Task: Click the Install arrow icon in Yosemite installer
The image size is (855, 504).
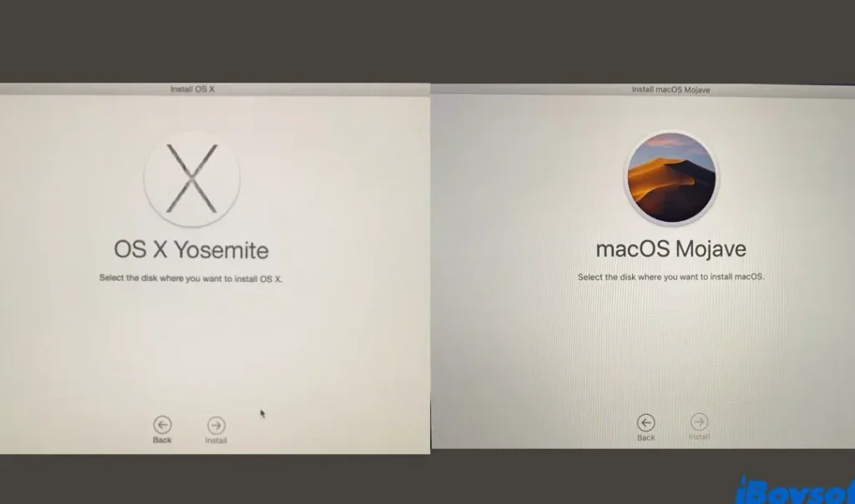Action: [x=215, y=425]
